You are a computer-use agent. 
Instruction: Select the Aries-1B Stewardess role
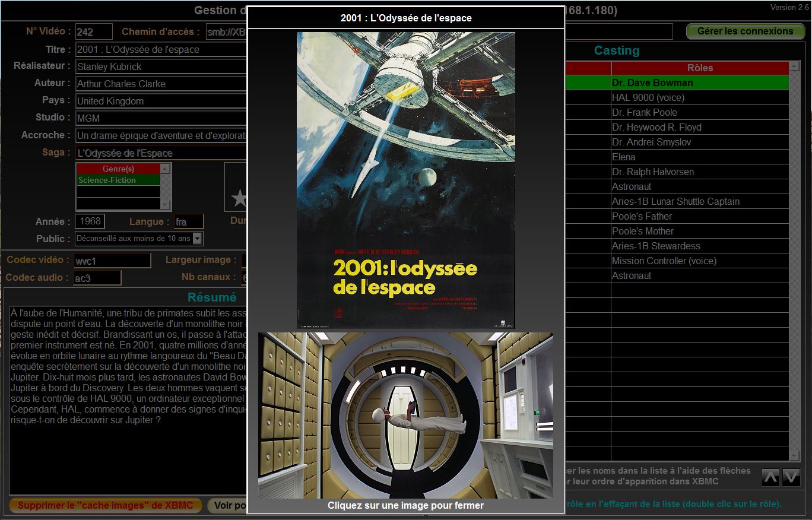tap(700, 246)
